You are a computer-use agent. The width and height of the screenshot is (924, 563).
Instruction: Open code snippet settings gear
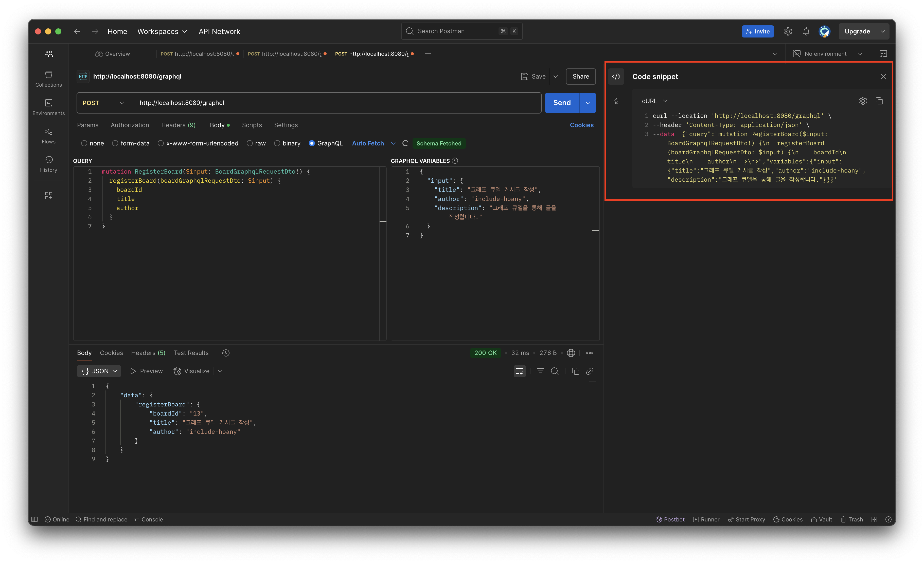click(x=863, y=101)
